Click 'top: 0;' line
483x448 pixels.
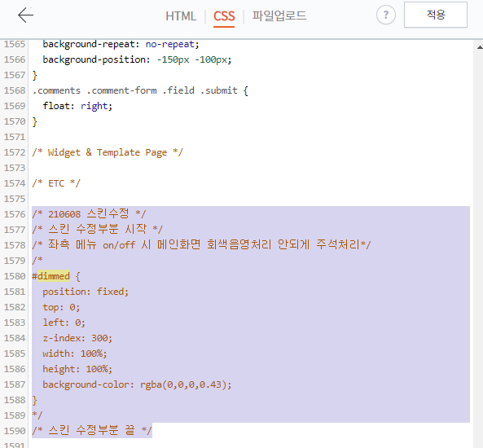61,307
